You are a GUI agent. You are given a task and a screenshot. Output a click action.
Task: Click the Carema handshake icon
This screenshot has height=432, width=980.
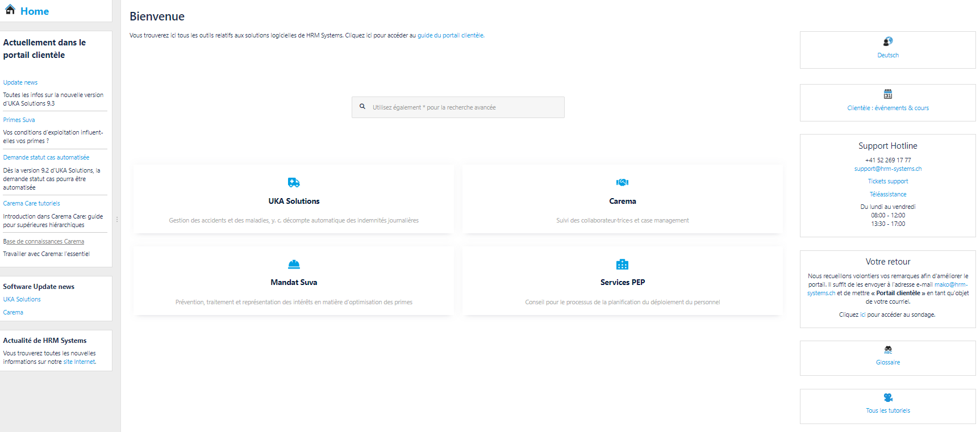pyautogui.click(x=623, y=182)
